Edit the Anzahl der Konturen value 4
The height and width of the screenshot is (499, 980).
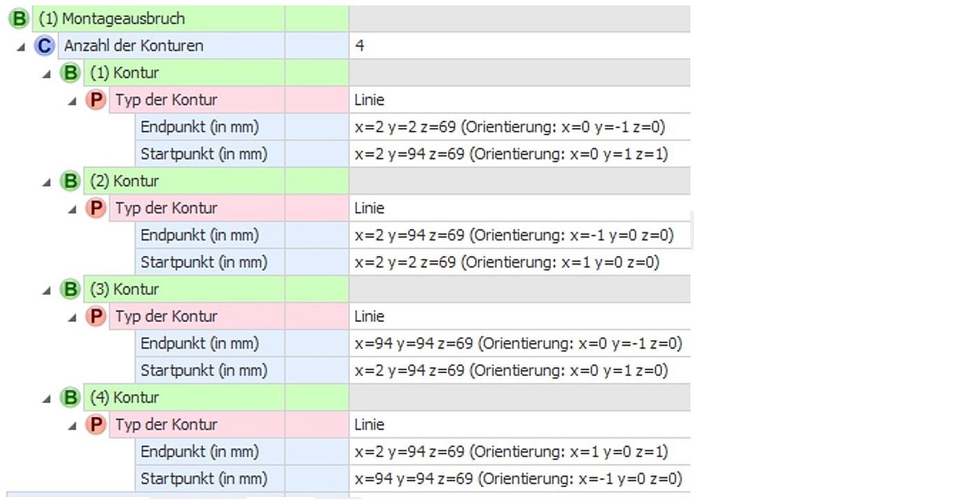click(x=519, y=46)
